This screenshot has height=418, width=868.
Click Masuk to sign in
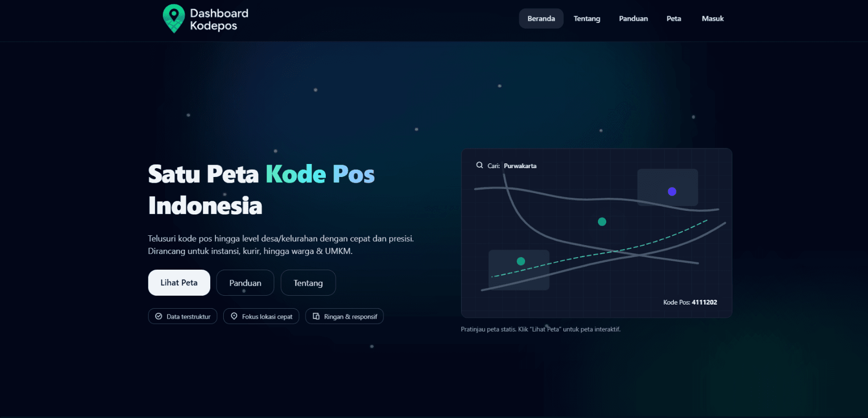[713, 19]
